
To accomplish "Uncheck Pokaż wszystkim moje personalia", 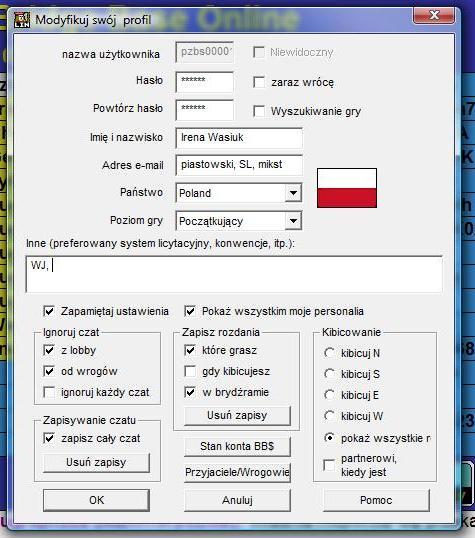I will [x=190, y=311].
